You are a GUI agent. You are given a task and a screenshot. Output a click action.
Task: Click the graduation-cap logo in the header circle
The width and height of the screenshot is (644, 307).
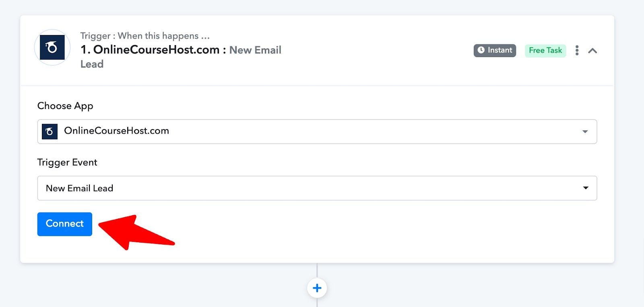click(52, 47)
